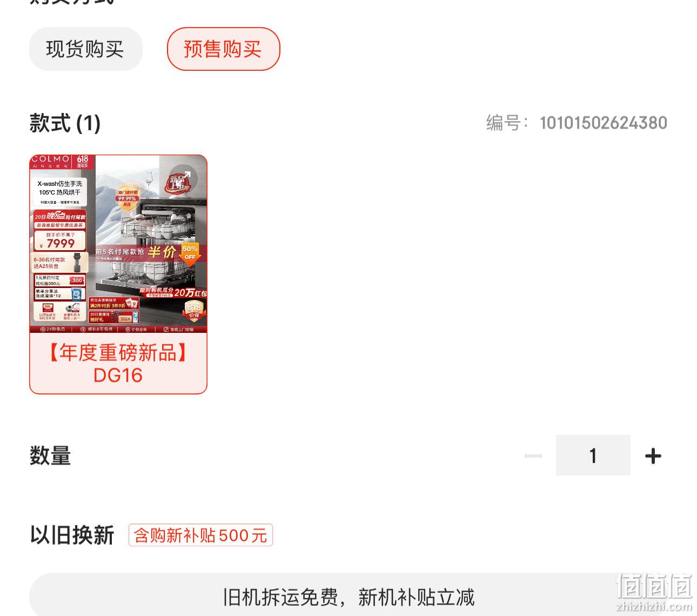Decrease quantity with the minus icon
Image resolution: width=697 pixels, height=616 pixels.
(533, 456)
